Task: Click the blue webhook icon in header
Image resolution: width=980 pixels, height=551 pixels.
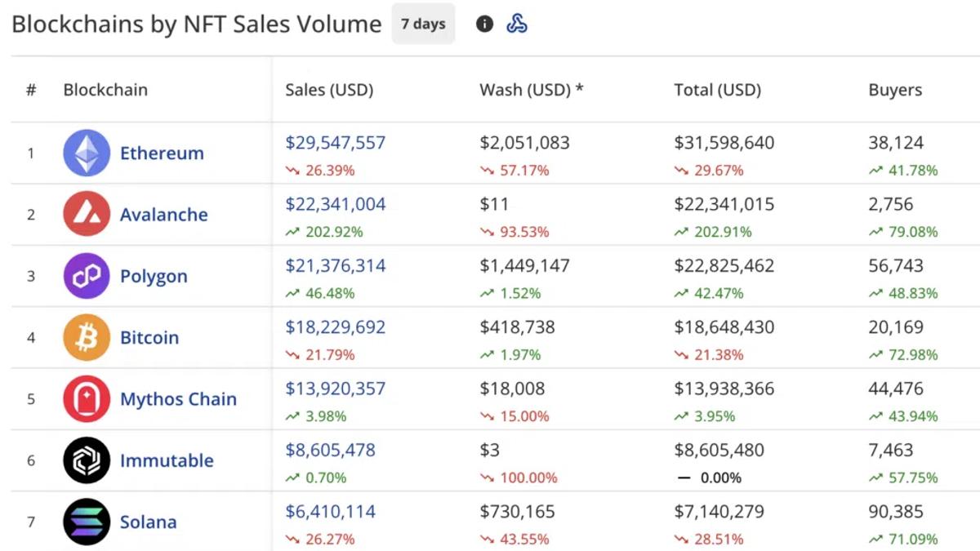Action: tap(517, 24)
